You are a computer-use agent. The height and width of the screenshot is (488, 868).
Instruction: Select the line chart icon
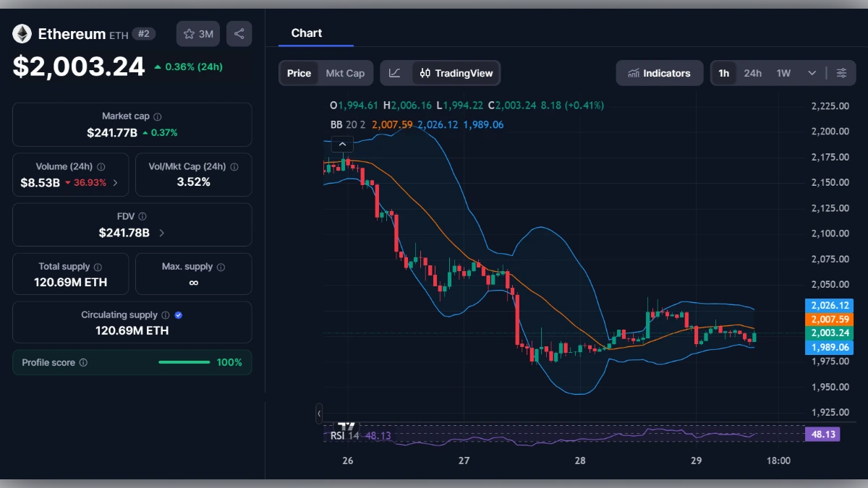[395, 72]
